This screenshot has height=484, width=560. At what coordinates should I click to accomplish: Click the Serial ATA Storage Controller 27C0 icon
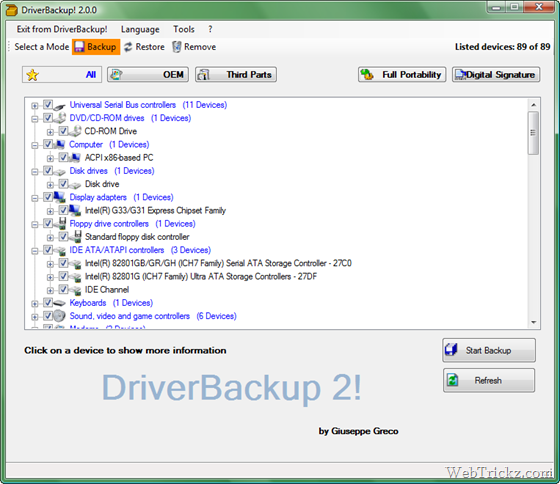pos(75,264)
